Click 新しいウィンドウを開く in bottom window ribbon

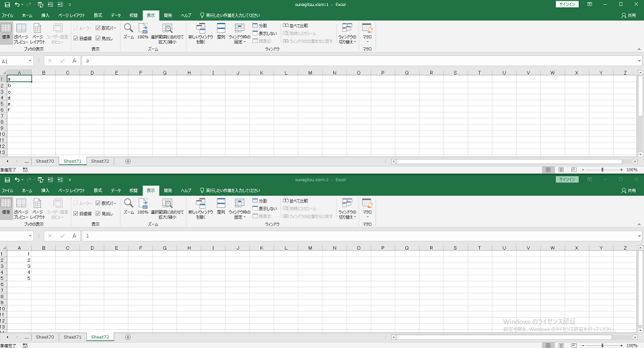click(x=201, y=209)
